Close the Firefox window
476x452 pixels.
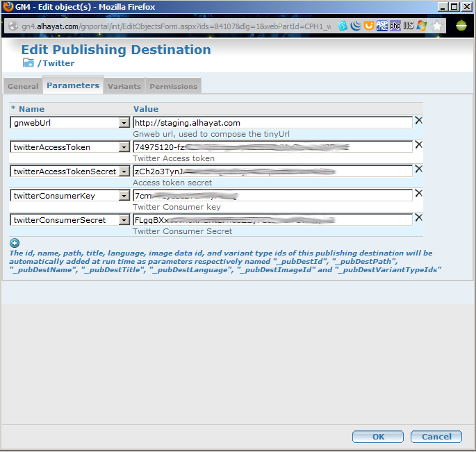(x=466, y=6)
